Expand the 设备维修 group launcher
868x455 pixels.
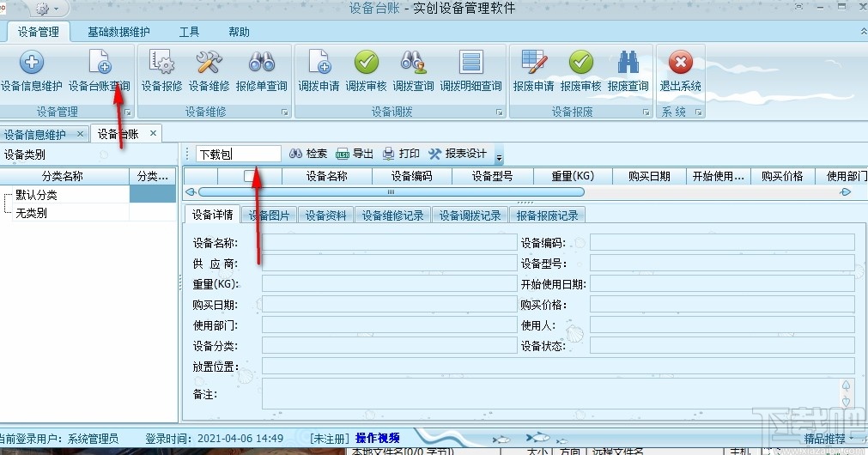(x=285, y=112)
